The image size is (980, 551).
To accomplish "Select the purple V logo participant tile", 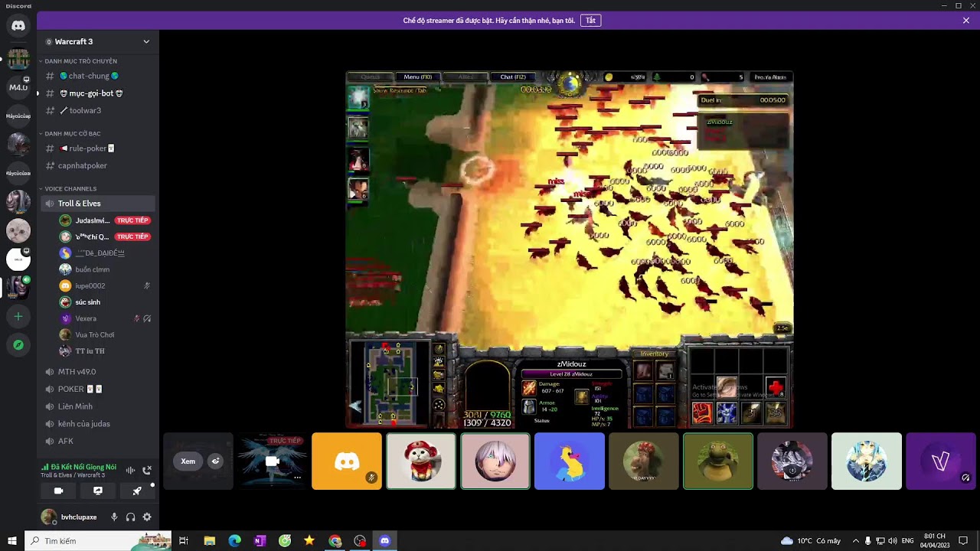I will pos(941,461).
